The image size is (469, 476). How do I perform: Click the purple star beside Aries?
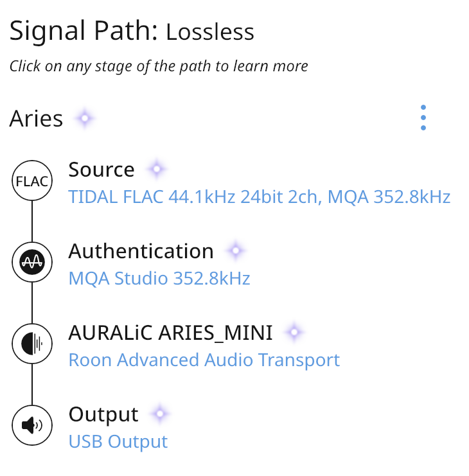coord(85,118)
